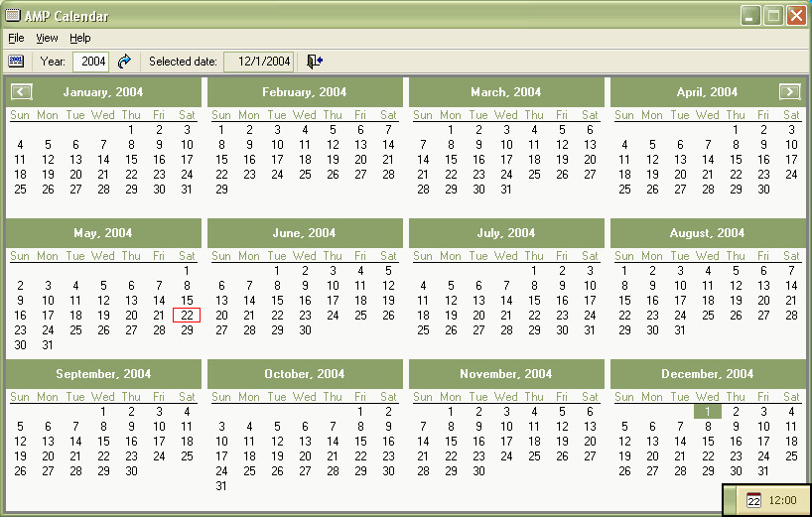The image size is (812, 517).
Task: Select February 29 in the calendar
Action: [221, 190]
